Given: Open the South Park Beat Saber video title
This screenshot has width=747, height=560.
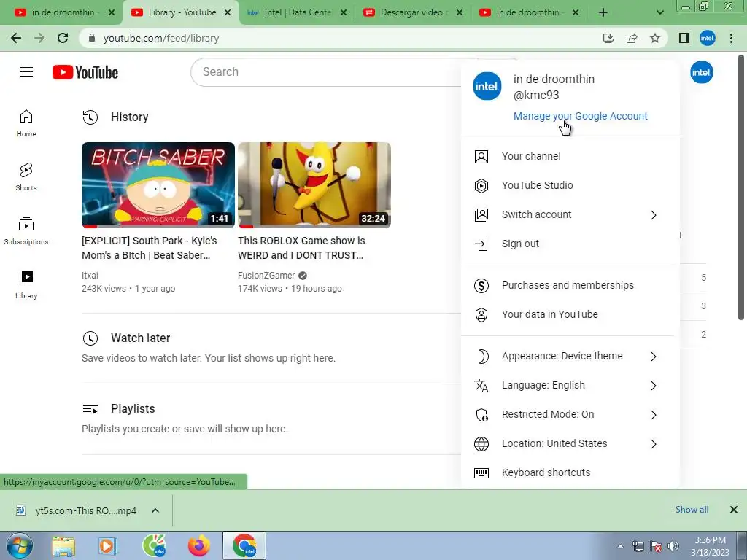Looking at the screenshot, I should click(149, 248).
